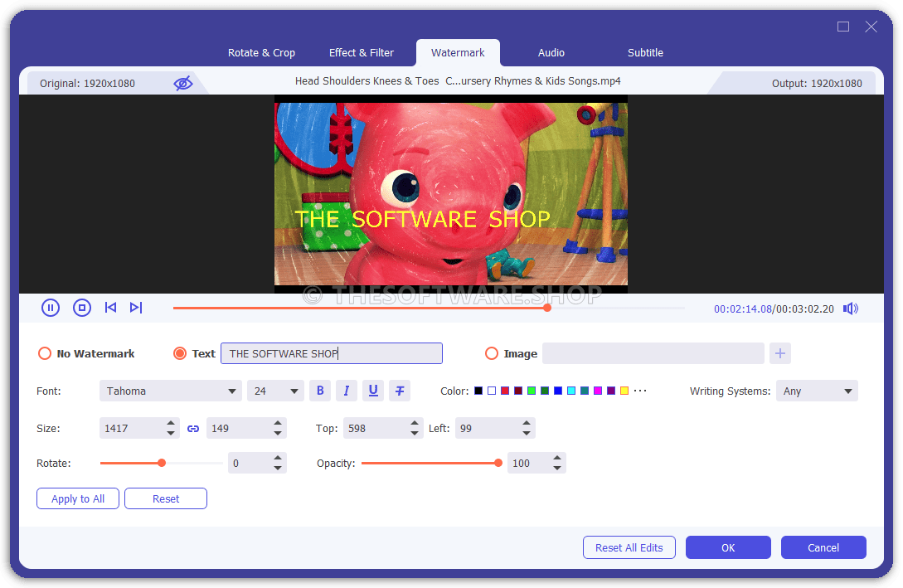Pick the magenta color swatch

click(598, 391)
